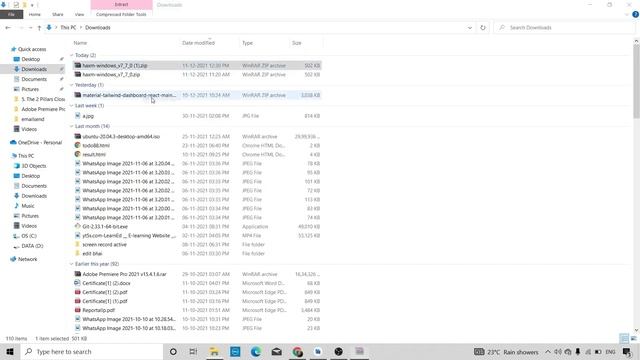Viewport: 640px width, 360px height.
Task: Select haxm-windows_v7_7_0.zip file
Action: (197, 75)
